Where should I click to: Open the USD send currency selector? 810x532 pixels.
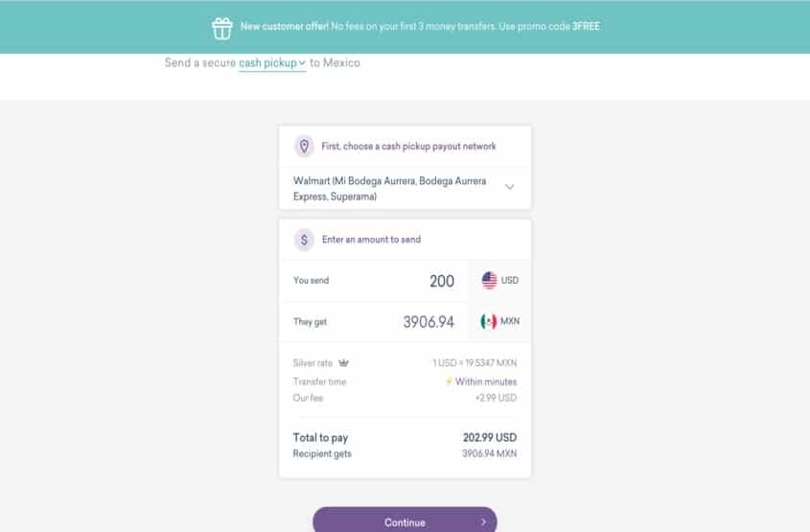[499, 281]
